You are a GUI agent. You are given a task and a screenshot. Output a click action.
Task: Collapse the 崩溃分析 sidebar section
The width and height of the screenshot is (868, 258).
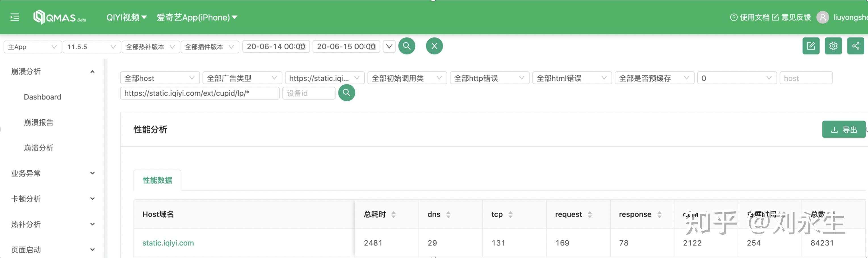[x=92, y=71]
